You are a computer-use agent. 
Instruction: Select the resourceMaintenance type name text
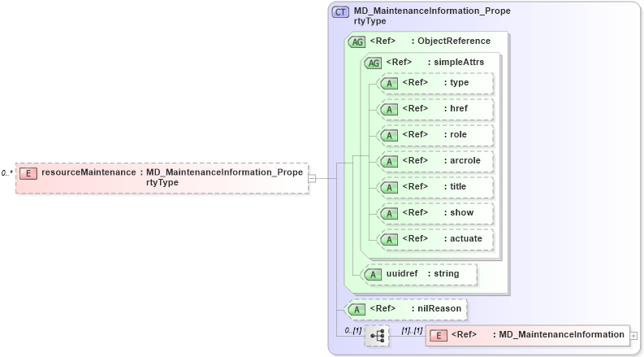click(x=224, y=177)
